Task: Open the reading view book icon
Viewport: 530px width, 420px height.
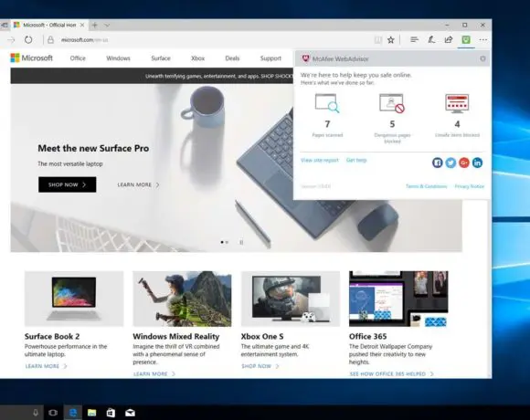Action: click(x=378, y=40)
